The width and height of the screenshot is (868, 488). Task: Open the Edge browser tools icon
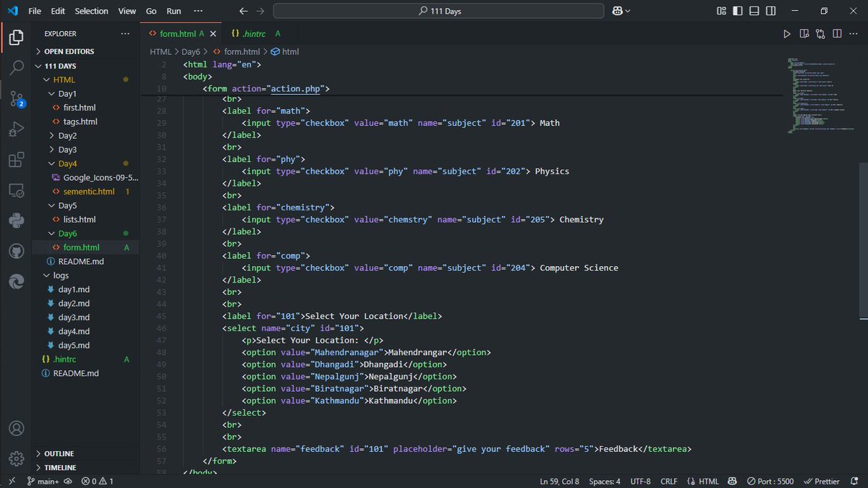point(16,282)
